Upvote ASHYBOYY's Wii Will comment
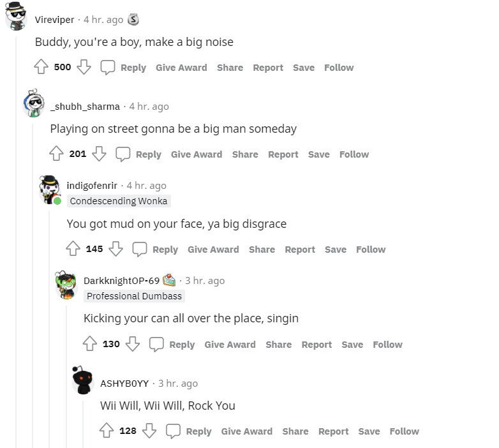The height and width of the screenshot is (448, 499). (x=107, y=431)
